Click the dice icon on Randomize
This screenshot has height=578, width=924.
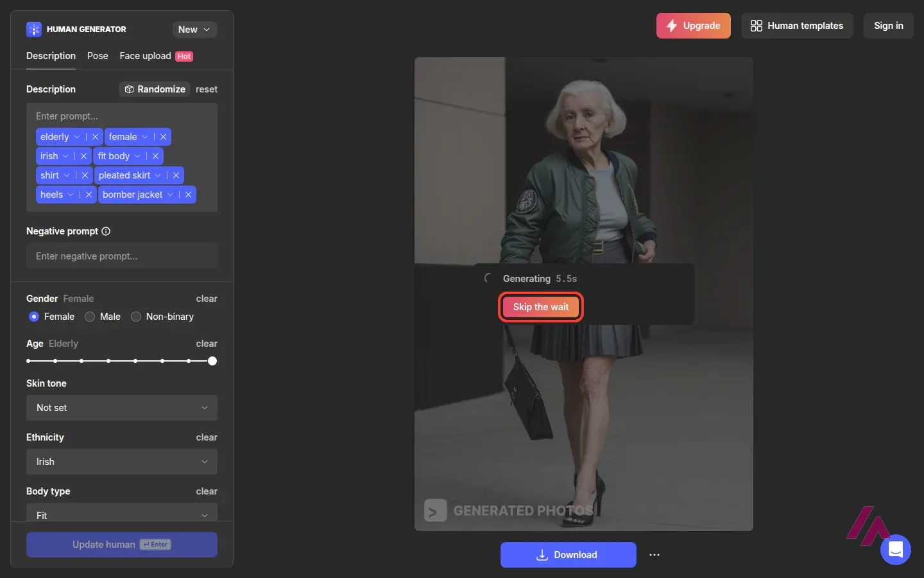click(x=129, y=89)
